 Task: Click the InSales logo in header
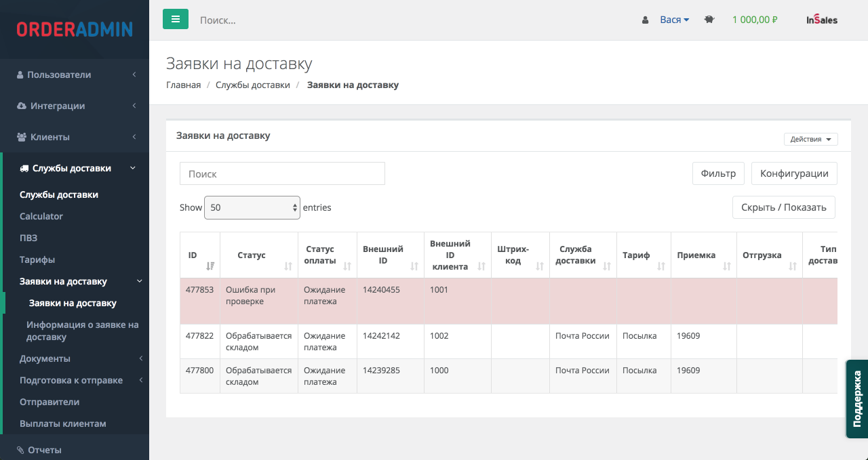pos(821,20)
